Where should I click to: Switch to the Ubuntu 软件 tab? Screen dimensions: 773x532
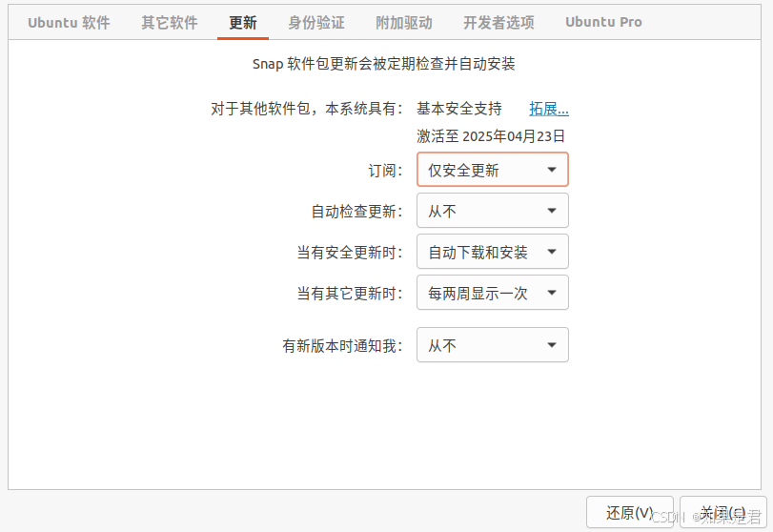tap(69, 23)
